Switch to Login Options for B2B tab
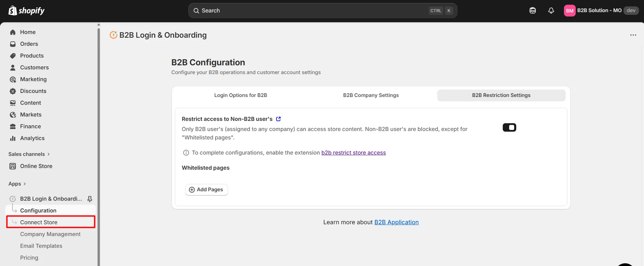This screenshot has width=644, height=266. 240,95
